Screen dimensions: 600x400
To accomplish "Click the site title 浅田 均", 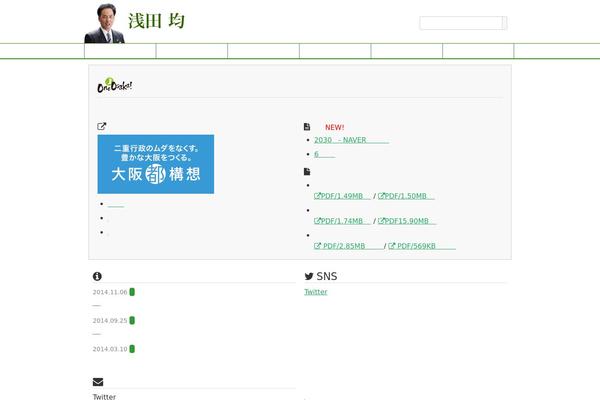I will [x=157, y=21].
